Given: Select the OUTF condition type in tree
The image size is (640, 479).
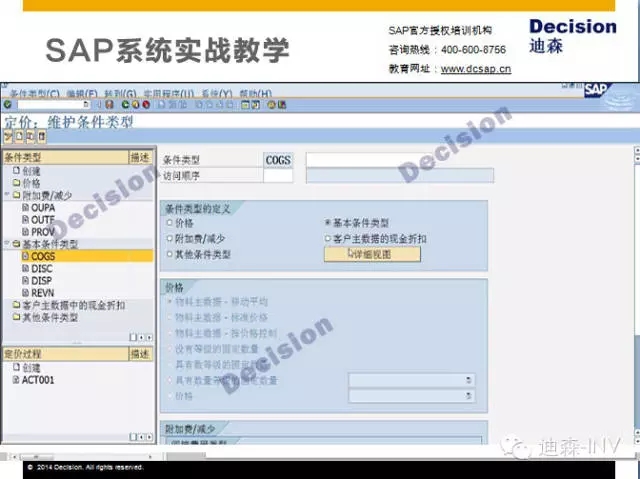Looking at the screenshot, I should (x=43, y=220).
